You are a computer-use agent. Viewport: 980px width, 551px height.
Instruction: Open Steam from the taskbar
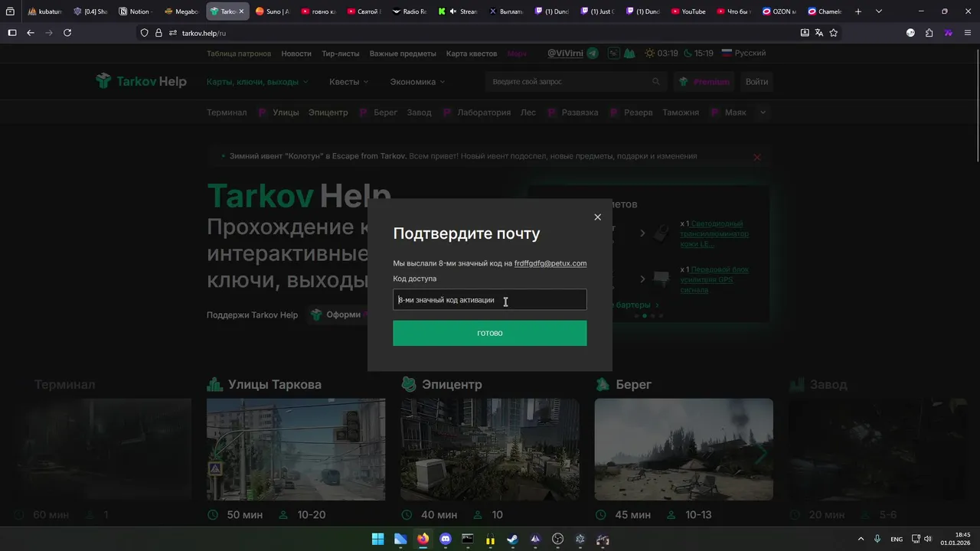pyautogui.click(x=512, y=540)
